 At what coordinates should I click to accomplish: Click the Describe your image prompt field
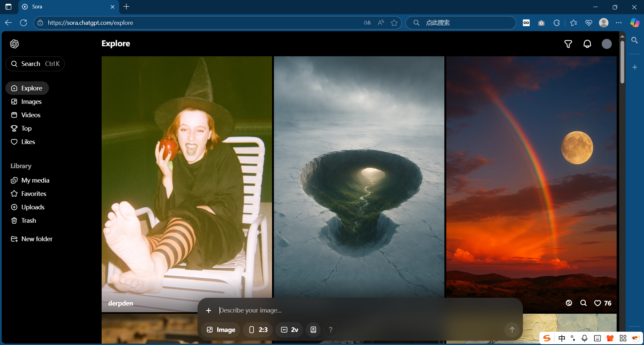point(367,310)
